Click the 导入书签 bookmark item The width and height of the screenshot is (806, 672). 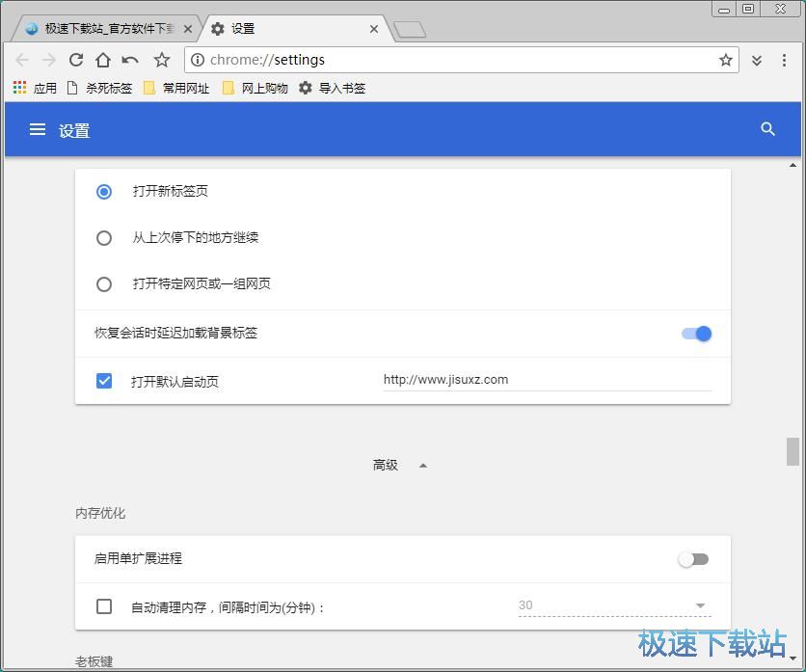[x=332, y=88]
